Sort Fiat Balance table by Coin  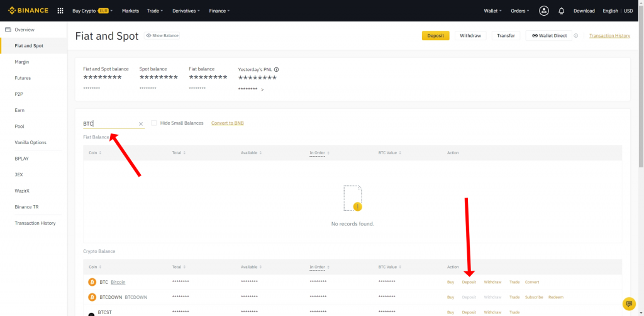[x=95, y=153]
